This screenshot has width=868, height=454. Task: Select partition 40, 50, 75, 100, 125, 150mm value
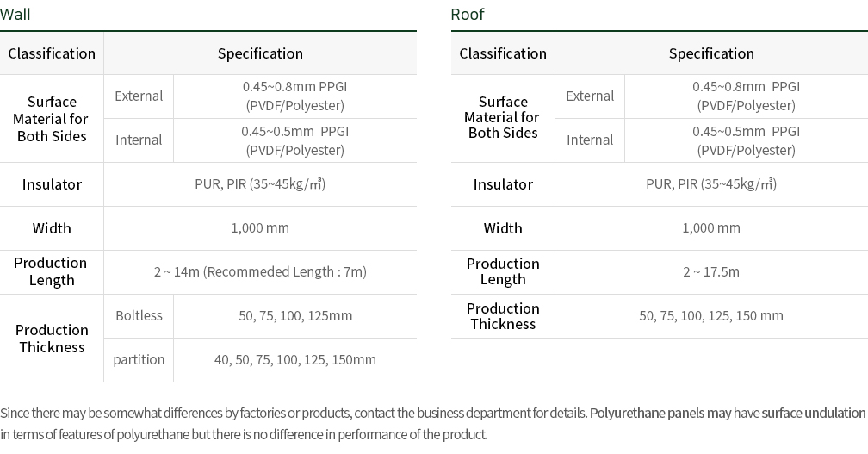pos(295,360)
